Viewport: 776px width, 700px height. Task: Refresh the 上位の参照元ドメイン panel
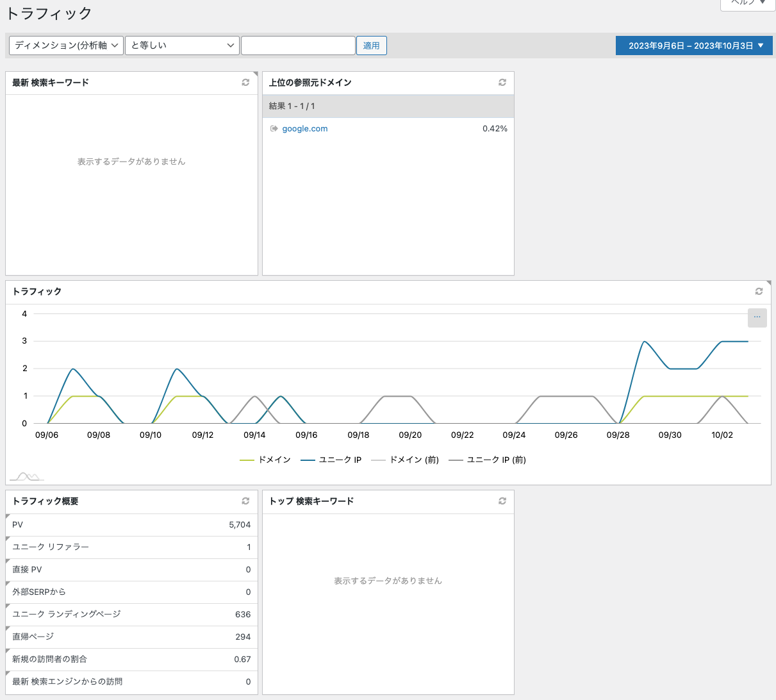point(502,83)
